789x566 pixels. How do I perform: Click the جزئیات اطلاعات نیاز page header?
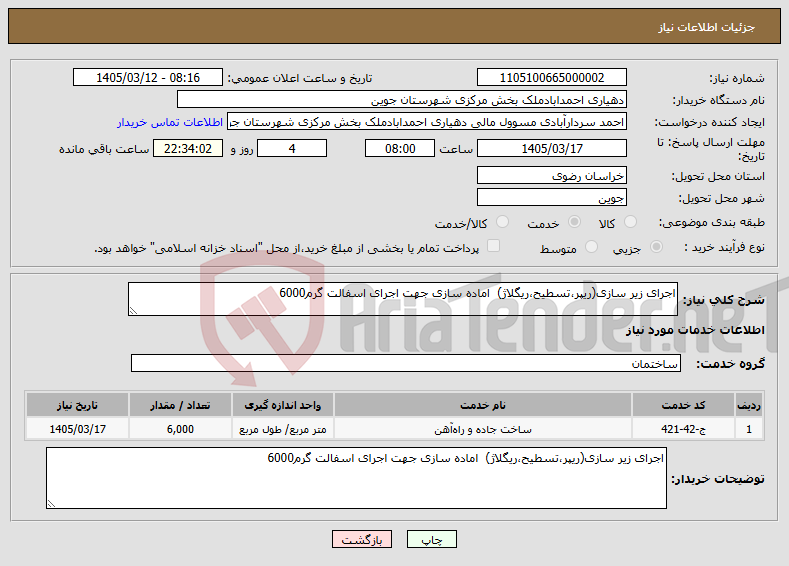[706, 27]
